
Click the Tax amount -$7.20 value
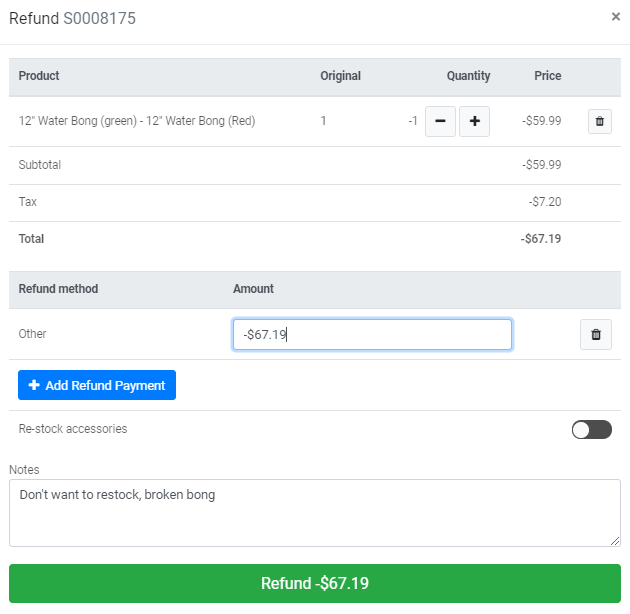pos(545,202)
